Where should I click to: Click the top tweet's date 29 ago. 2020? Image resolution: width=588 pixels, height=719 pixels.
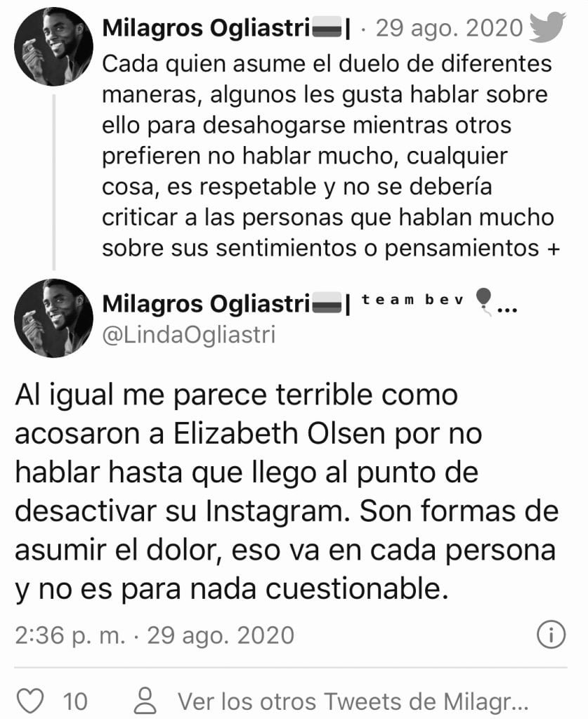(x=450, y=29)
